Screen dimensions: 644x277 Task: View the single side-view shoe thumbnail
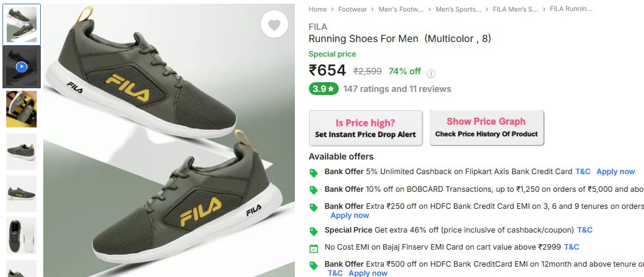(x=21, y=152)
